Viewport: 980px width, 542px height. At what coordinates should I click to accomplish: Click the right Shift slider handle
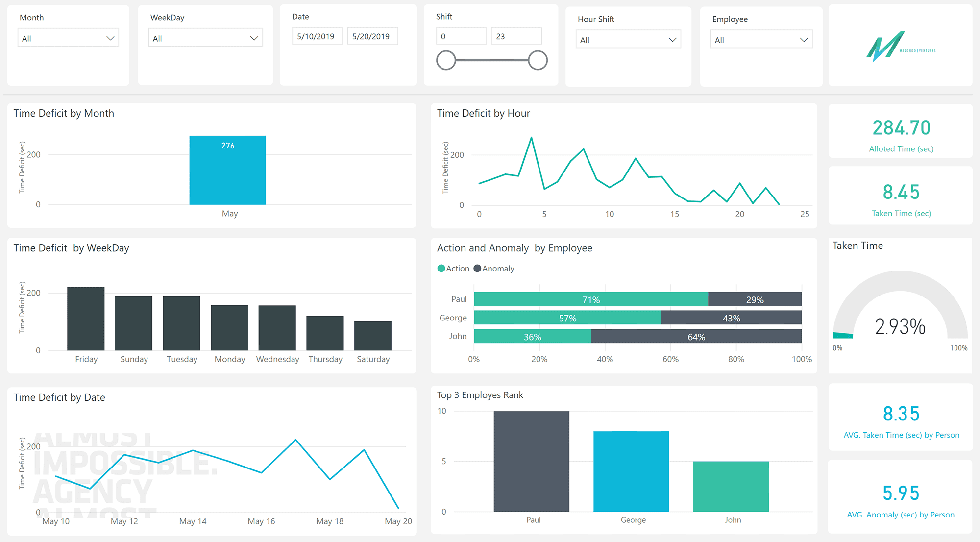coord(538,60)
